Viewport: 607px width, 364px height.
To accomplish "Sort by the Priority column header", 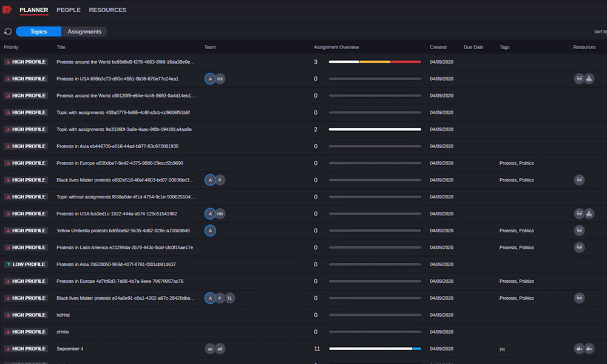I will click(x=11, y=47).
